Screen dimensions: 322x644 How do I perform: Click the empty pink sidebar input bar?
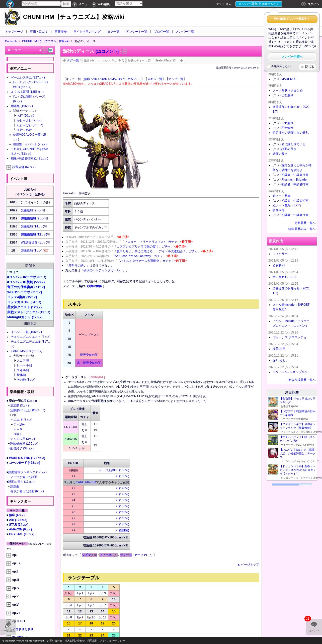point(30,59)
